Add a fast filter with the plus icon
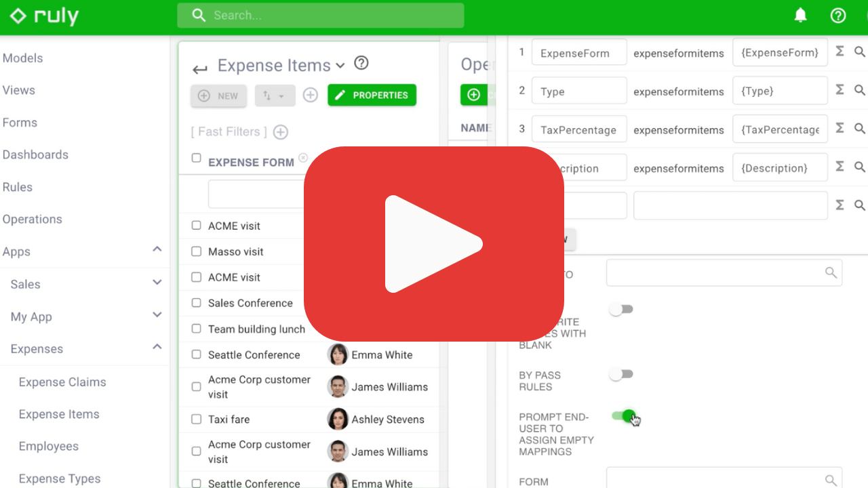 tap(280, 132)
